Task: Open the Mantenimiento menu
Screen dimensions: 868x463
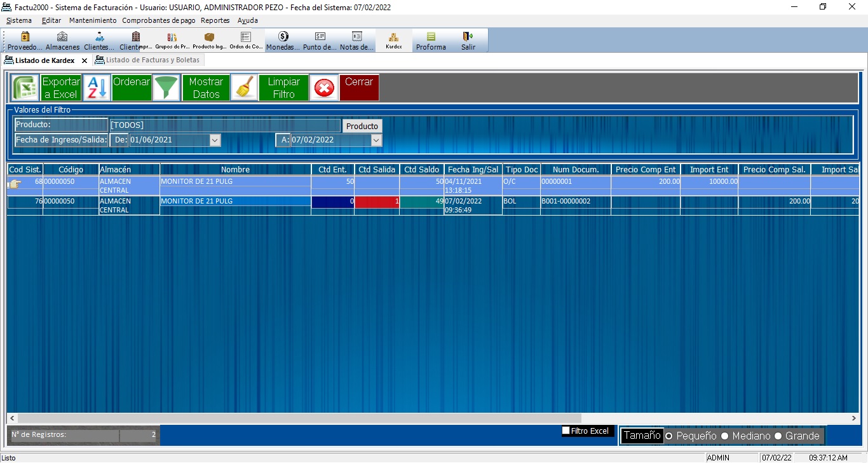Action: click(x=93, y=20)
